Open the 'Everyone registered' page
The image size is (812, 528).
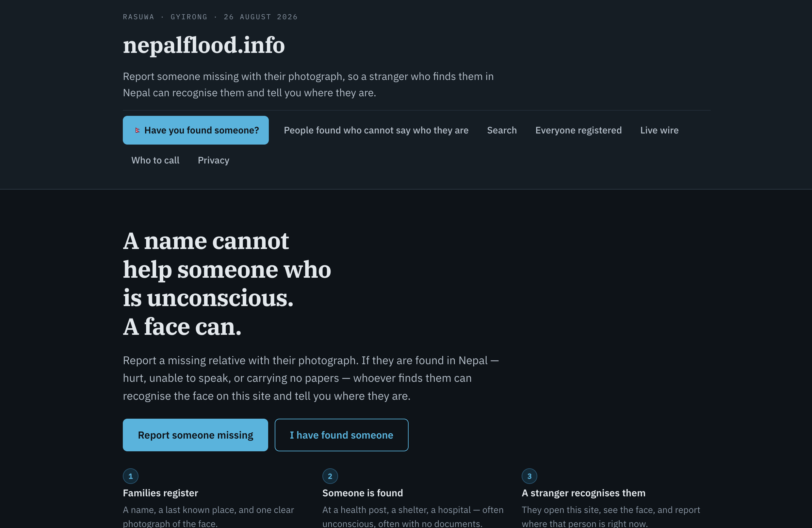pyautogui.click(x=578, y=130)
